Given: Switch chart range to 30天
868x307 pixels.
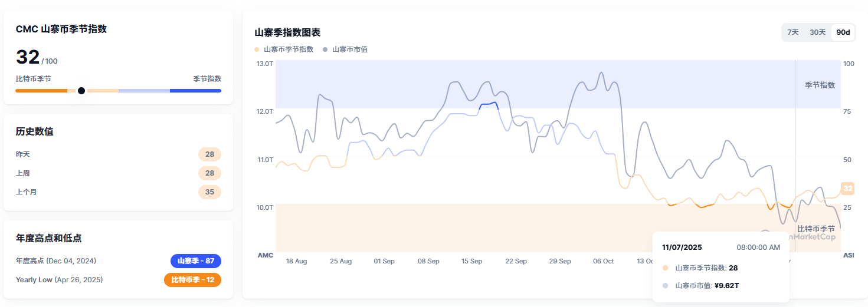Looking at the screenshot, I should click(817, 32).
